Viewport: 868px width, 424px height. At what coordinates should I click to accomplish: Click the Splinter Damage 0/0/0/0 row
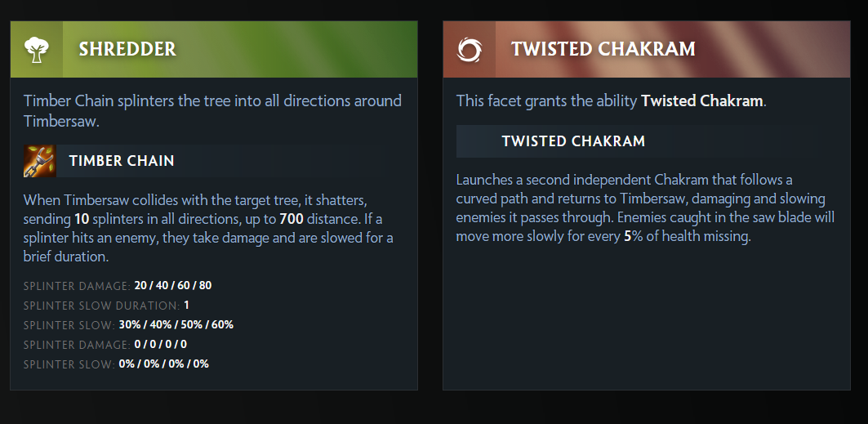tap(105, 344)
